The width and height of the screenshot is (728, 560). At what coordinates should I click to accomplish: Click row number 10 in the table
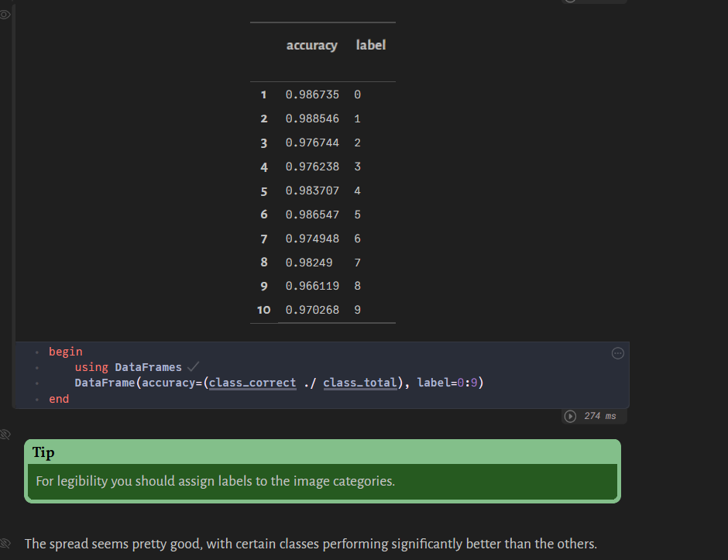point(263,309)
